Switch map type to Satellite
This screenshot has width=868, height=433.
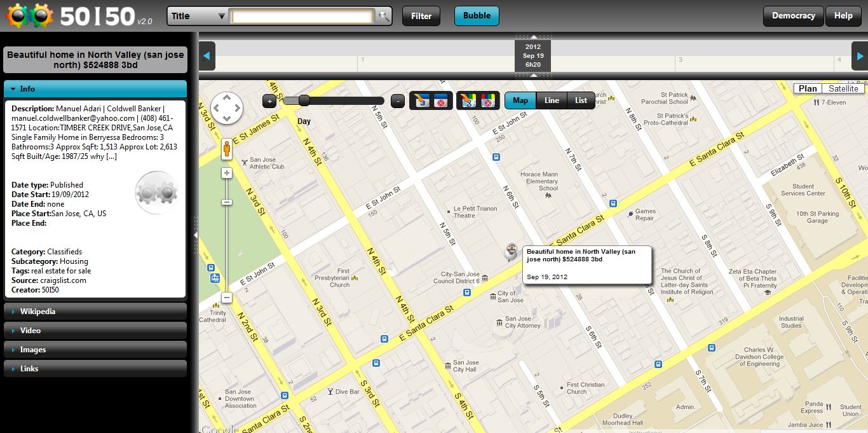tap(843, 88)
